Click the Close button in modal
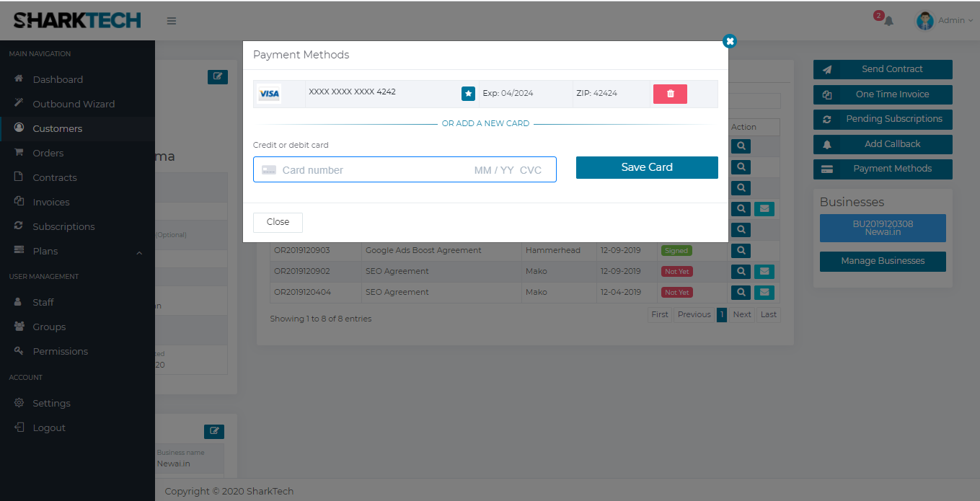 coord(278,222)
